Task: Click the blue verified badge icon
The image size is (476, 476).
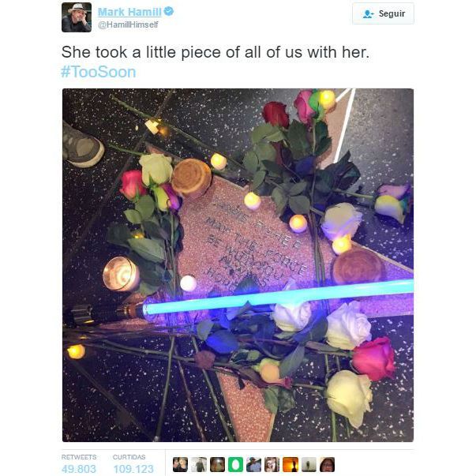Action: pyautogui.click(x=169, y=12)
